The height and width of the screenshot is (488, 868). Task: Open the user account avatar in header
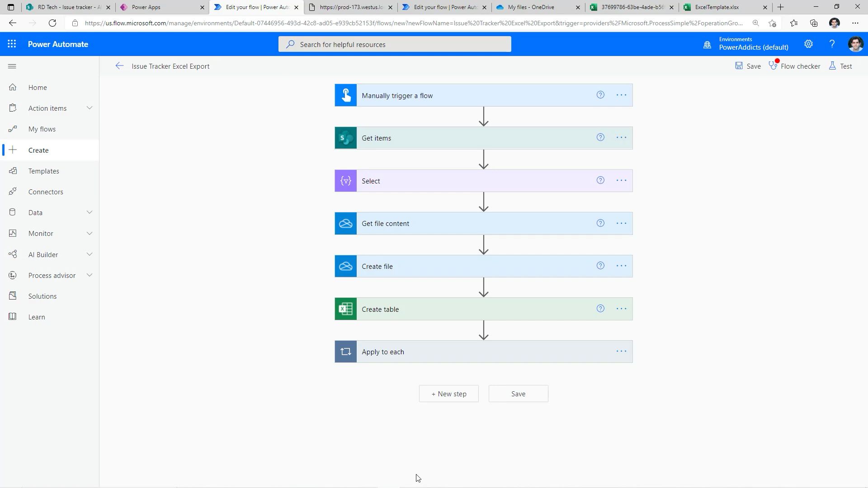point(855,44)
